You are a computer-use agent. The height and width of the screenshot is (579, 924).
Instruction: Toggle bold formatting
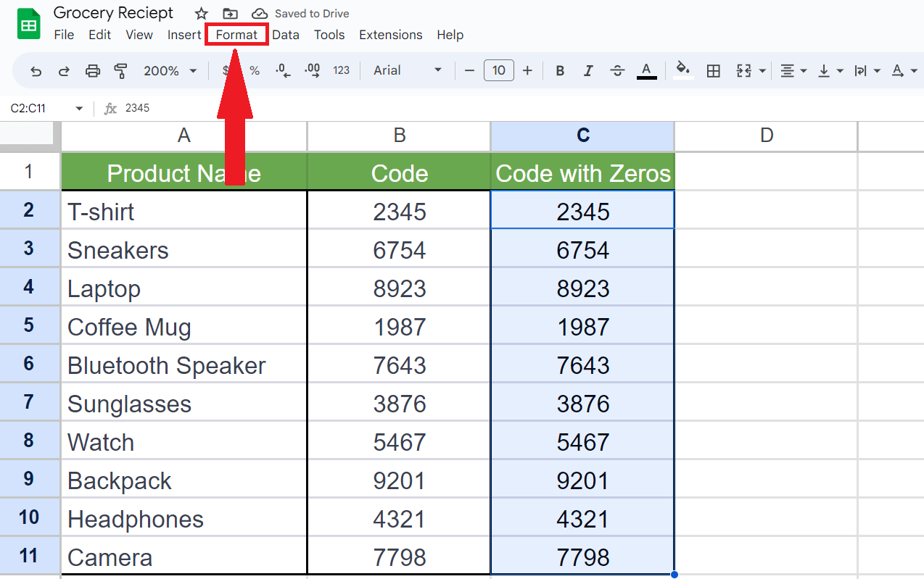[559, 70]
